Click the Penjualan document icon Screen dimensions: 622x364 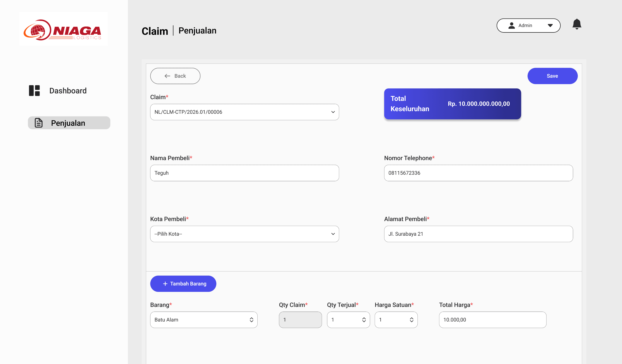coord(39,123)
